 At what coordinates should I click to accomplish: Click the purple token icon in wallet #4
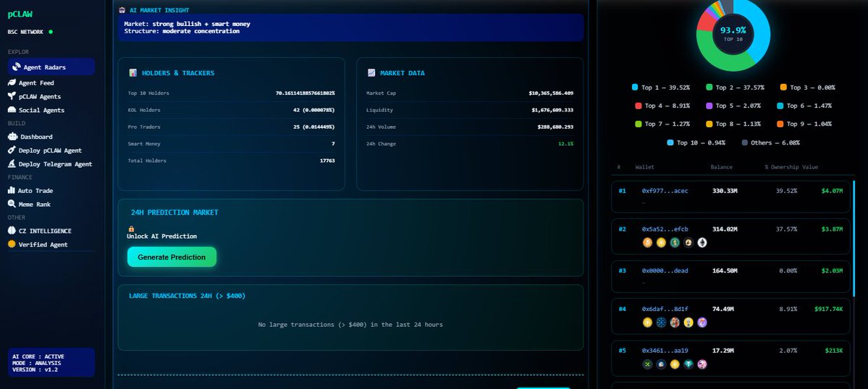[702, 322]
